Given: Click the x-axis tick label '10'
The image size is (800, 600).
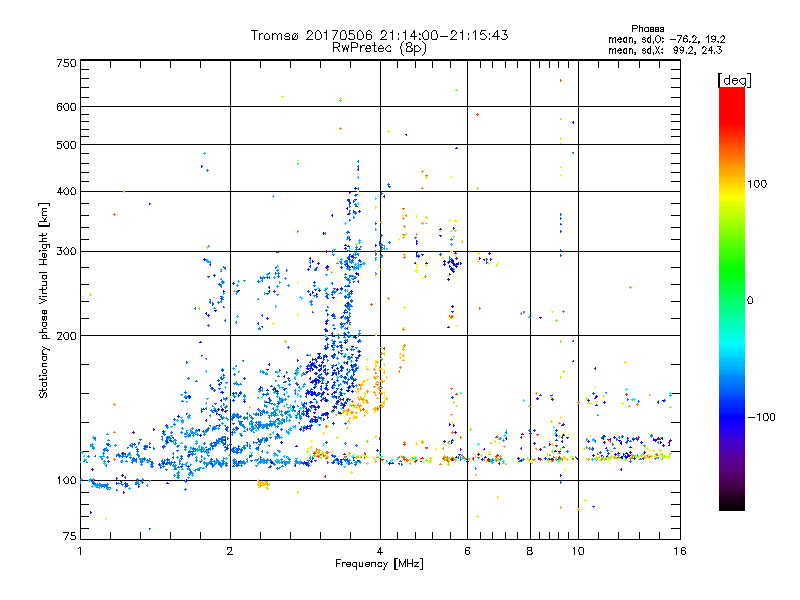Looking at the screenshot, I should pos(578,551).
